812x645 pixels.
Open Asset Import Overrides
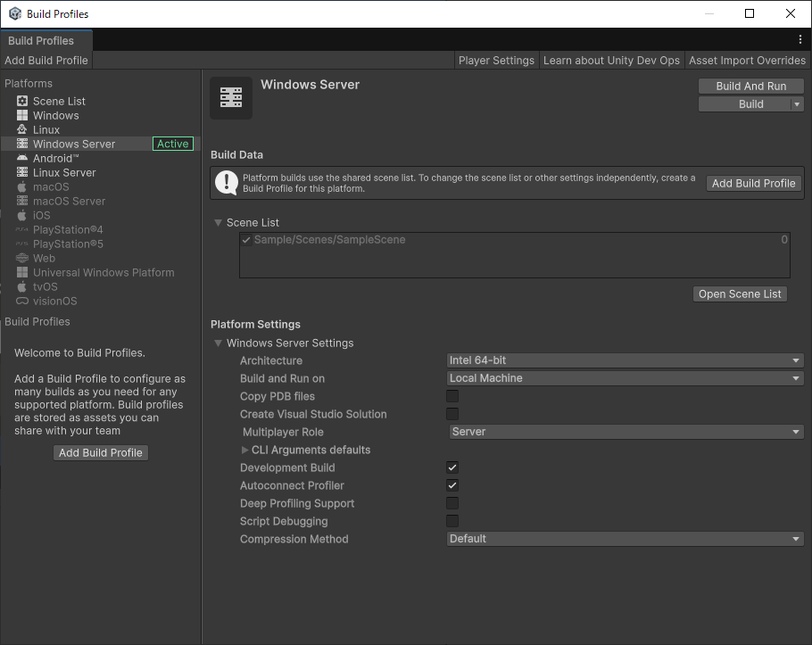tap(747, 61)
